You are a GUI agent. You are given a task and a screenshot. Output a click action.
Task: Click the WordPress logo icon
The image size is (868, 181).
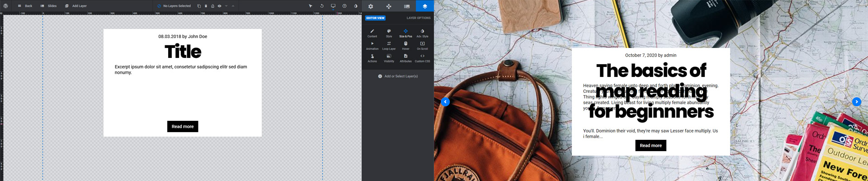click(x=6, y=6)
